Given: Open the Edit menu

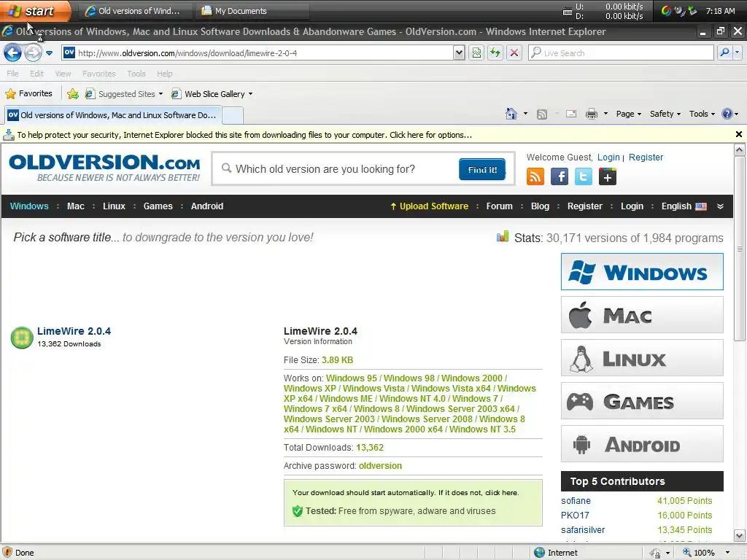Looking at the screenshot, I should pos(36,74).
